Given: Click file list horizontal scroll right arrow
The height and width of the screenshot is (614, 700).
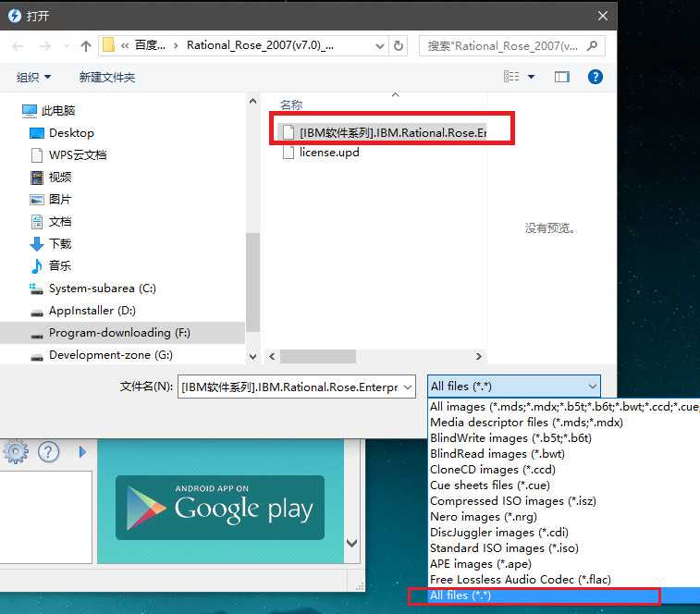Looking at the screenshot, I should point(479,356).
